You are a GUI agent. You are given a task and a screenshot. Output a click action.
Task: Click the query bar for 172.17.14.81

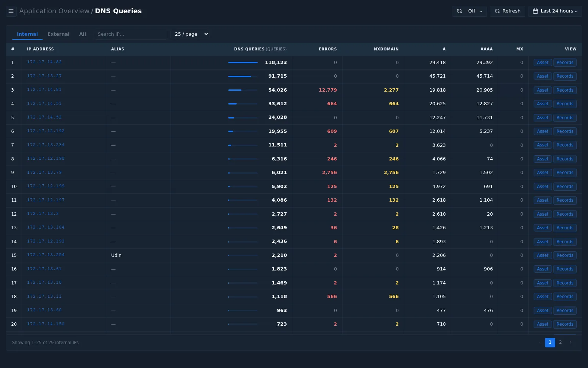[x=243, y=90]
